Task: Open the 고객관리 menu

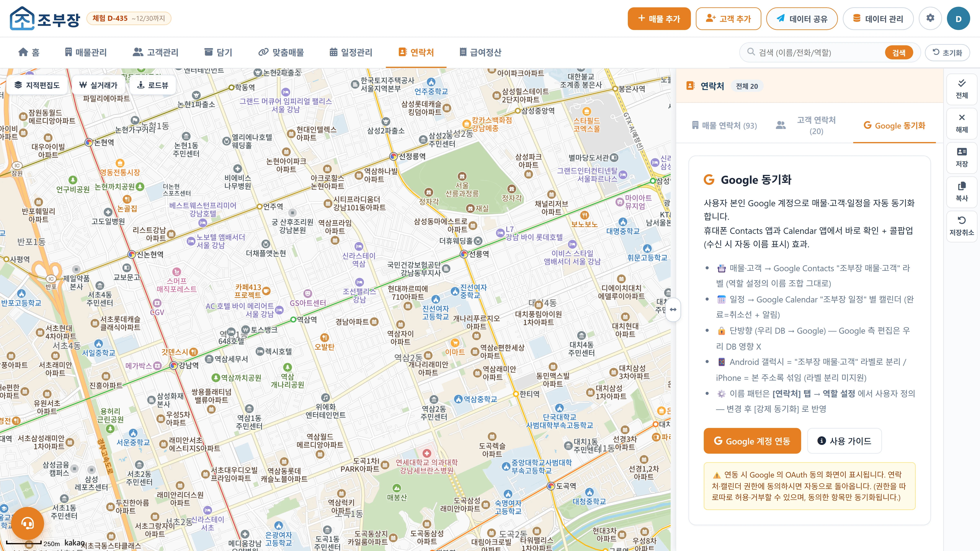Action: coord(155,52)
